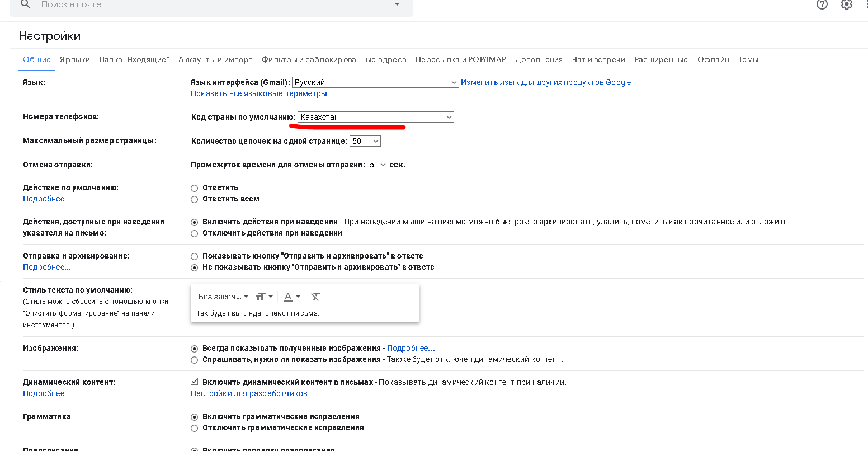Open the Help question mark icon
The width and height of the screenshot is (868, 451).
pos(822,4)
